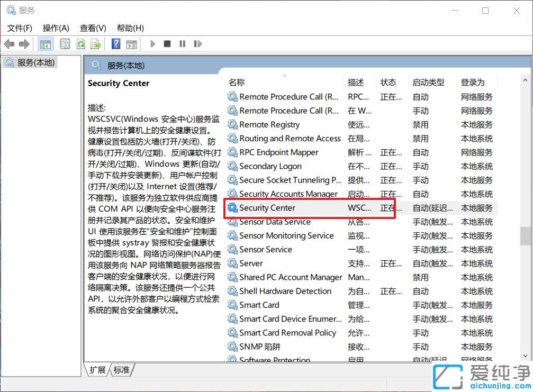
Task: Open the 操作(A) menu
Action: click(56, 28)
